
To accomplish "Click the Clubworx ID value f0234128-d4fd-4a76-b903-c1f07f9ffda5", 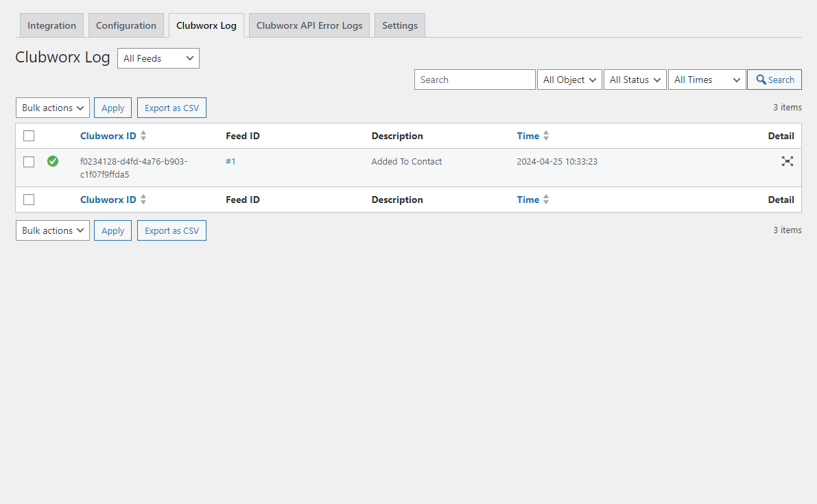I will coord(134,167).
